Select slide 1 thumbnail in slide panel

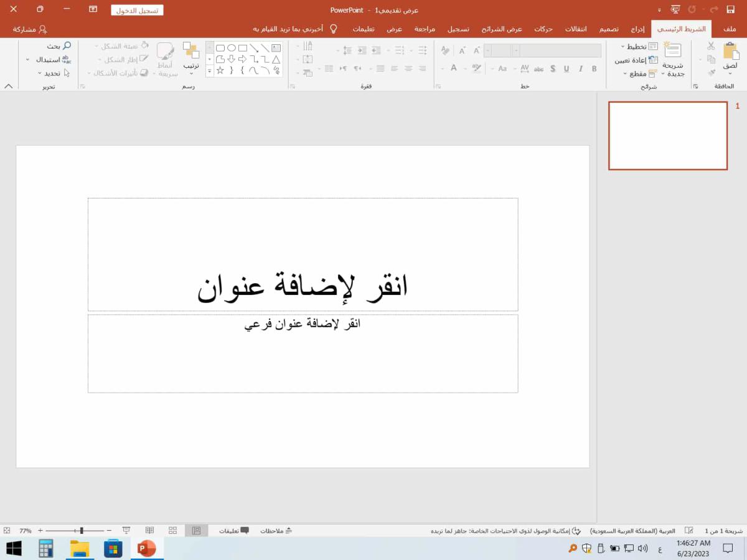(x=667, y=136)
